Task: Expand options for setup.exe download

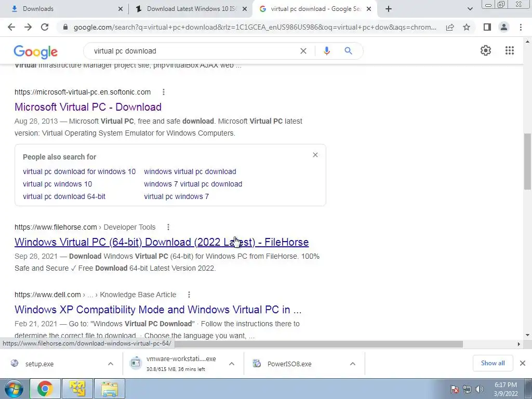Action: pos(111,364)
